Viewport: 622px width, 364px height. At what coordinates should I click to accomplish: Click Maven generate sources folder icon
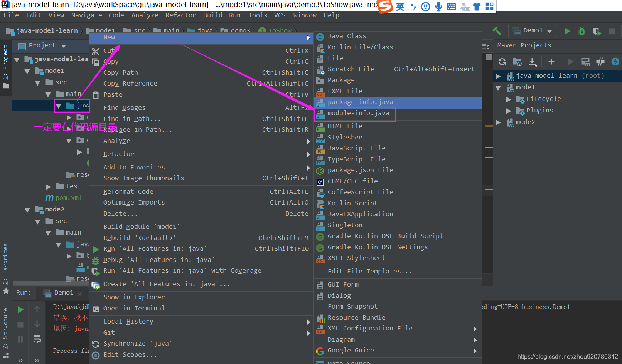tap(517, 62)
